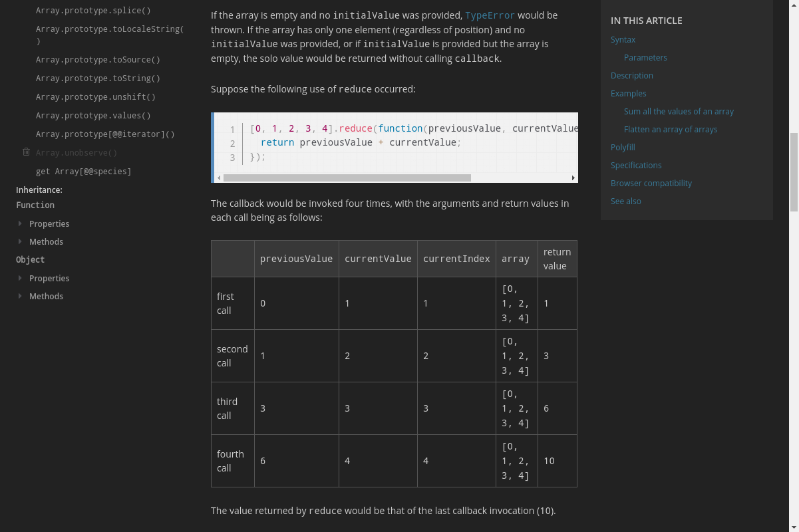The image size is (799, 532).
Task: Open Array.prototype[@@iterator]() link
Action: click(x=105, y=134)
